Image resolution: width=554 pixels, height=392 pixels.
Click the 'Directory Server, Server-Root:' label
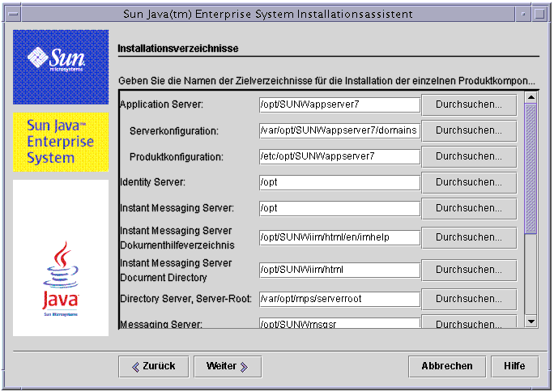[x=185, y=299]
